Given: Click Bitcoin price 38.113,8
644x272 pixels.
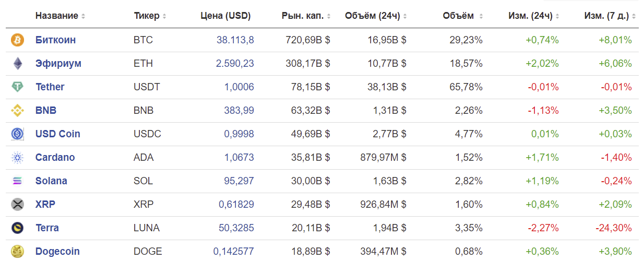Looking at the screenshot, I should [235, 40].
